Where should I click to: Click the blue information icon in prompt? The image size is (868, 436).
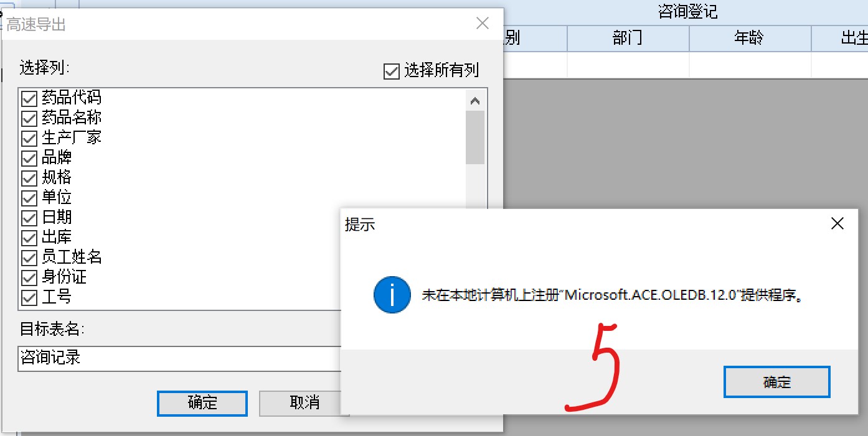[392, 295]
